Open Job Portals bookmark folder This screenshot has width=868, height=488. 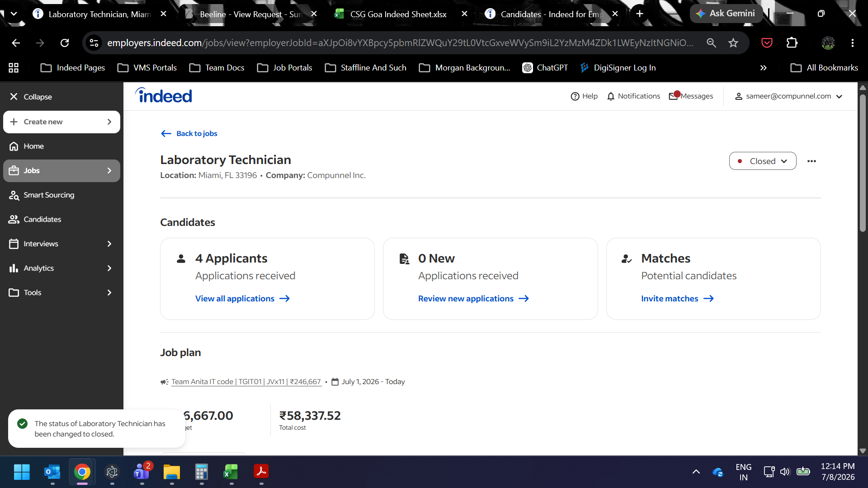click(x=285, y=68)
